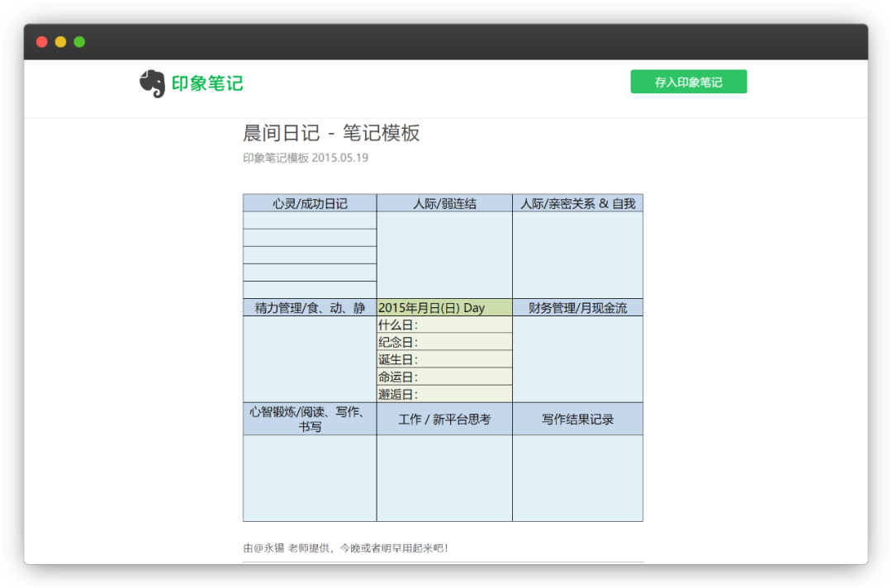Click the 命运日 row in the table

444,378
